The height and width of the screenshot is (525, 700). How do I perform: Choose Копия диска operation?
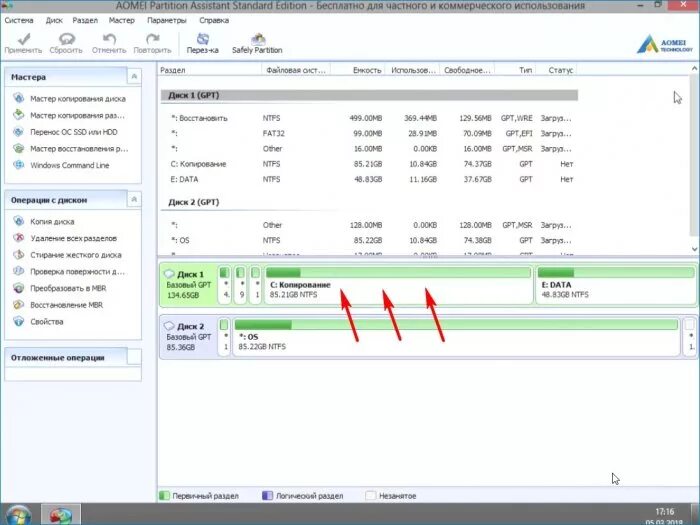tap(52, 221)
